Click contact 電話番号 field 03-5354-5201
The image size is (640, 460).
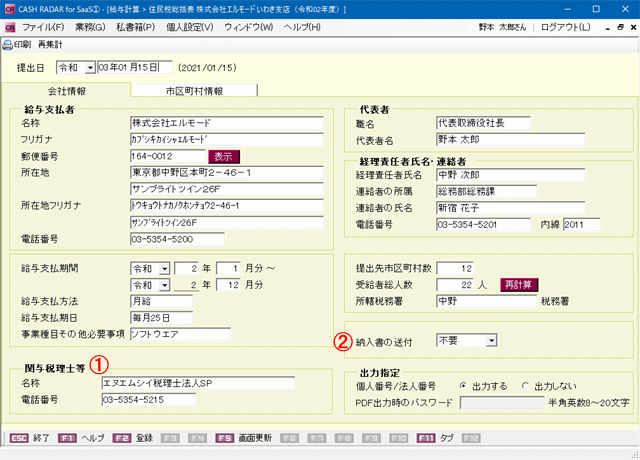[x=483, y=224]
